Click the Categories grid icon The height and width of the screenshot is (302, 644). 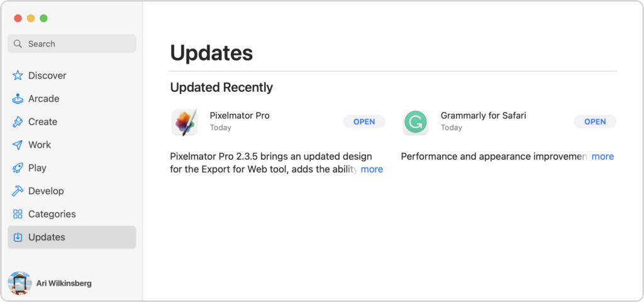(18, 214)
